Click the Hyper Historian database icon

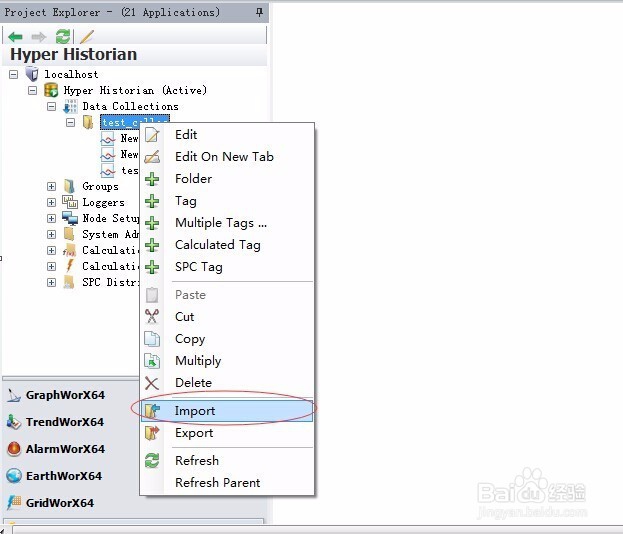pyautogui.click(x=51, y=90)
